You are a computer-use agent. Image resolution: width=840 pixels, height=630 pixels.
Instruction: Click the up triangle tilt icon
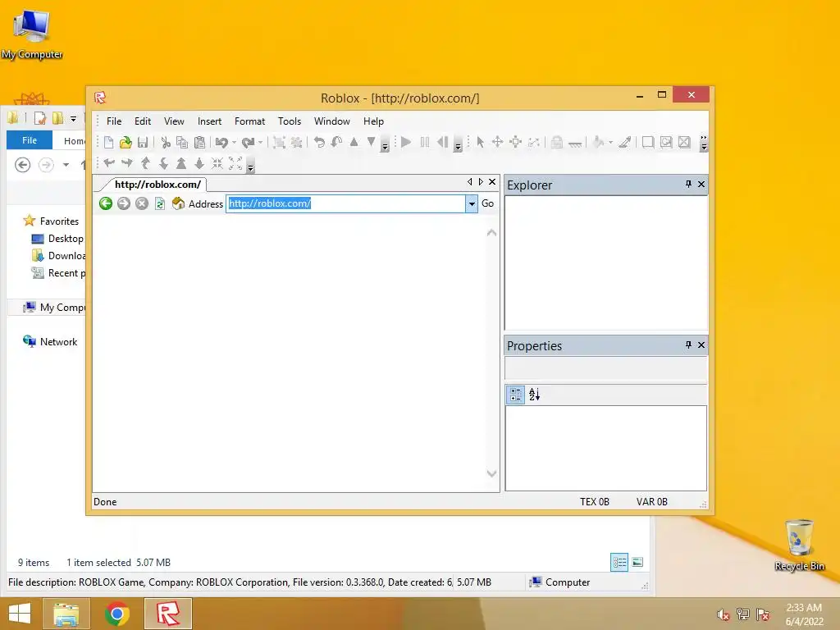(354, 142)
